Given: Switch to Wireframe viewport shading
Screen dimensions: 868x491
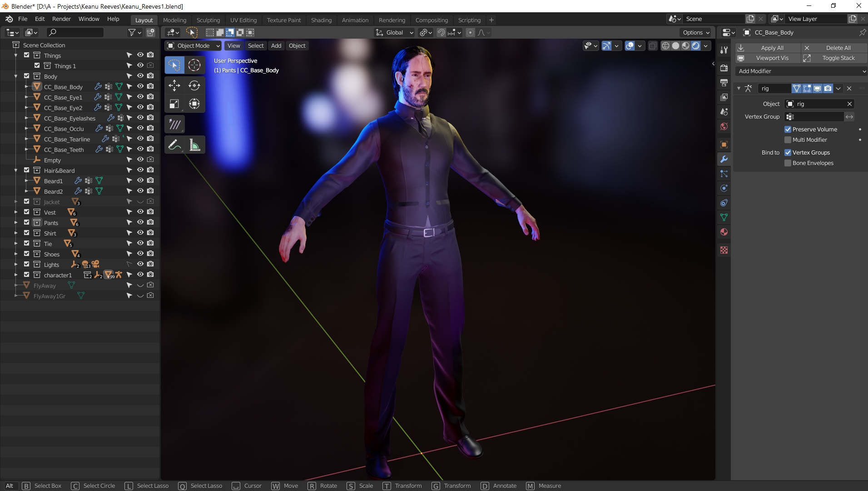Looking at the screenshot, I should [x=665, y=45].
